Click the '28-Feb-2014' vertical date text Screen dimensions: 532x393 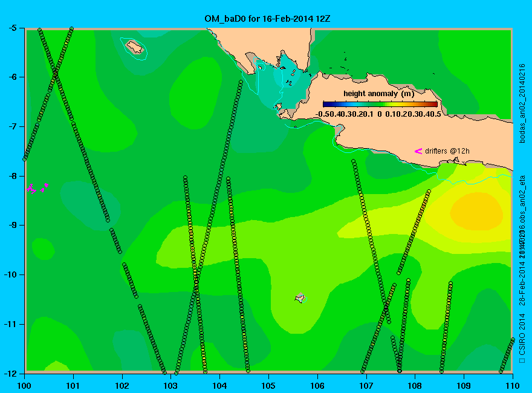click(x=522, y=283)
